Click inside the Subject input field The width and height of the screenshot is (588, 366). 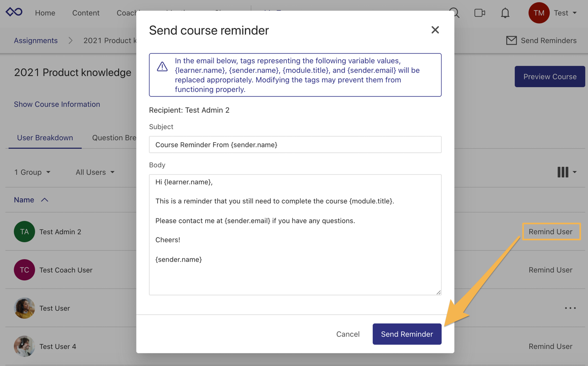point(295,144)
